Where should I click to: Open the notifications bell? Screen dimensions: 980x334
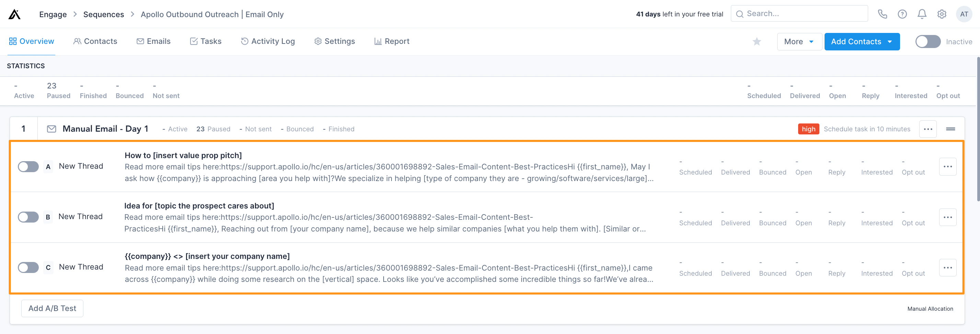tap(922, 14)
